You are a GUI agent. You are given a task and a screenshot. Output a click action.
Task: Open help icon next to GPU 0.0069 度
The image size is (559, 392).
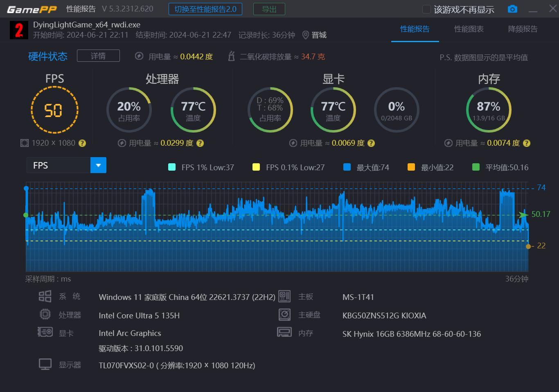[x=371, y=143]
